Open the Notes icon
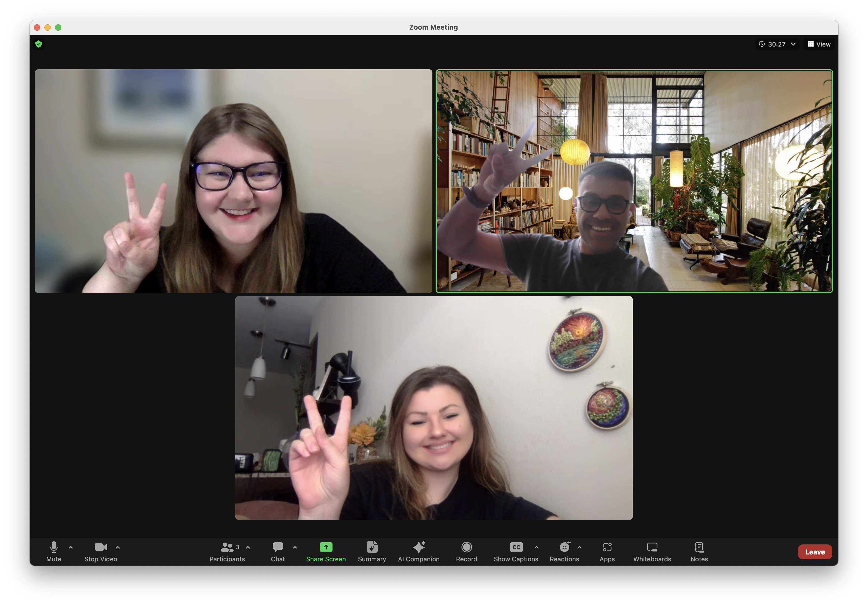 (x=699, y=547)
